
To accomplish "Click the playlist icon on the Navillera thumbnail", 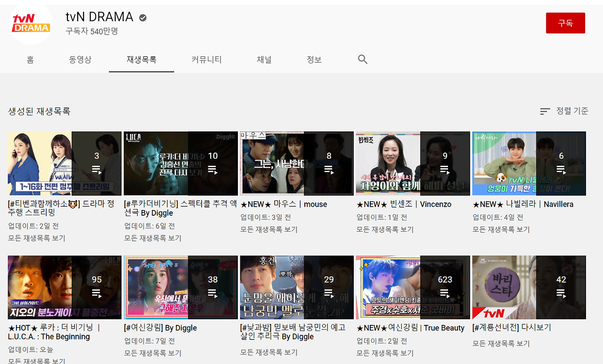I will click(x=561, y=169).
